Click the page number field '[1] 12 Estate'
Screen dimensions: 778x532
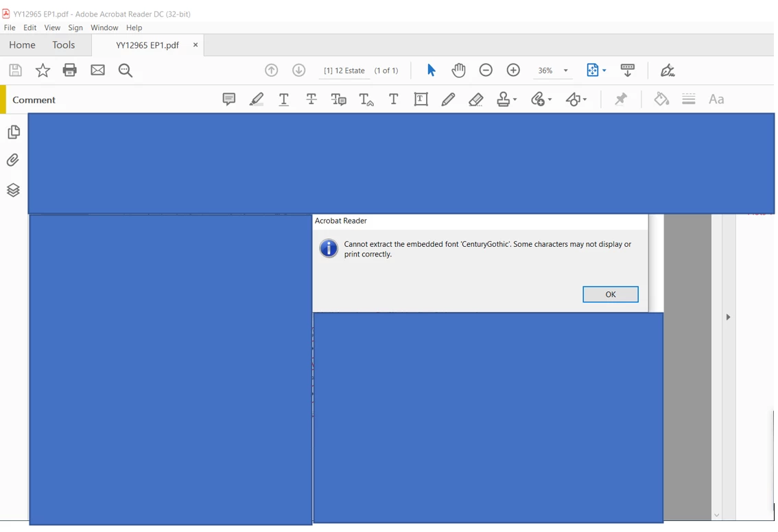tap(344, 71)
